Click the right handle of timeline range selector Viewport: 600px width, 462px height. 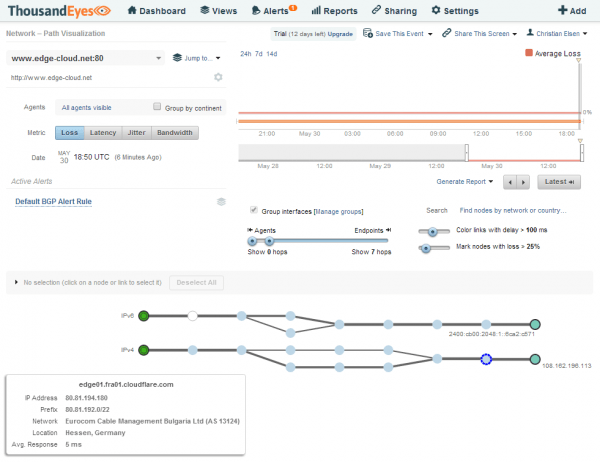point(582,153)
